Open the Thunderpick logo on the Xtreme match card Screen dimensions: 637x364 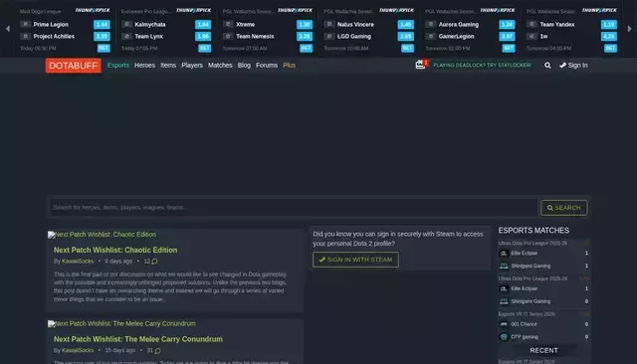pyautogui.click(x=296, y=10)
